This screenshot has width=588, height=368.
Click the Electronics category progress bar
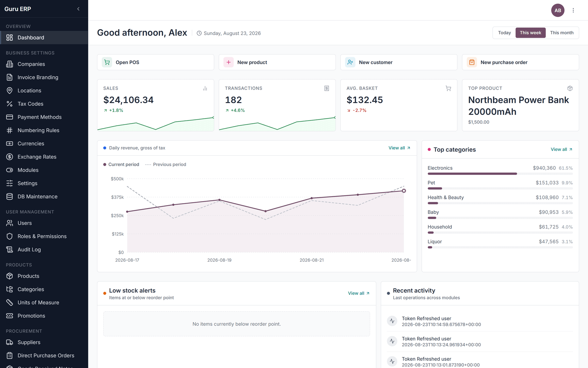(500, 174)
